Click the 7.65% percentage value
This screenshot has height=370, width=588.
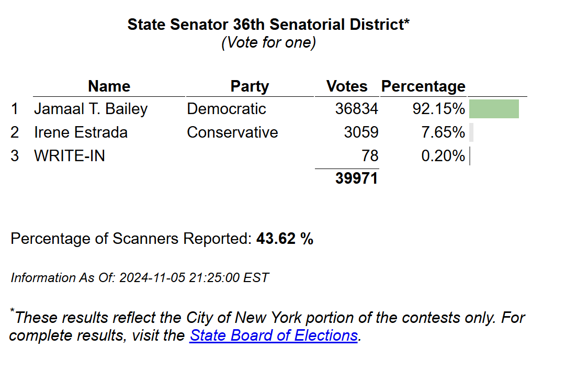click(443, 132)
